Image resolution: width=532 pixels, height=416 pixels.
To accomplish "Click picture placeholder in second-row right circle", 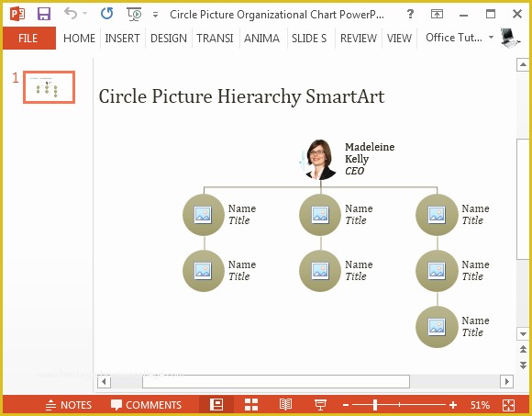I will coord(437,271).
